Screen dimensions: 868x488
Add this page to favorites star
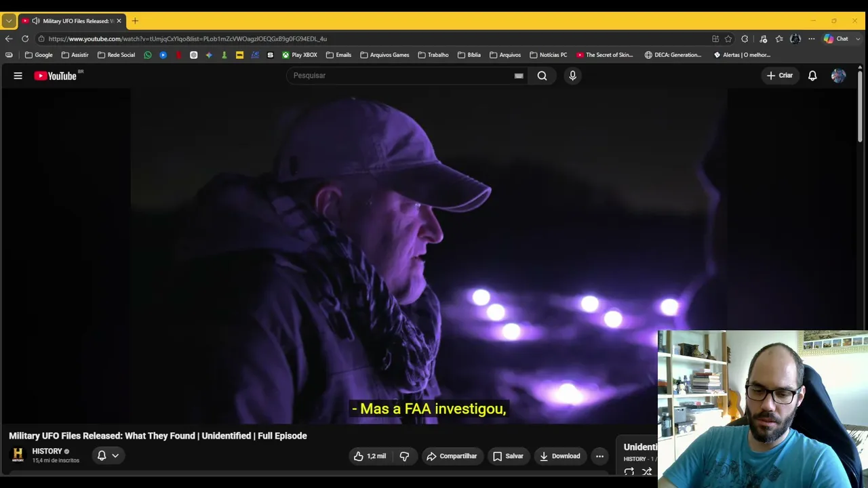pyautogui.click(x=728, y=39)
